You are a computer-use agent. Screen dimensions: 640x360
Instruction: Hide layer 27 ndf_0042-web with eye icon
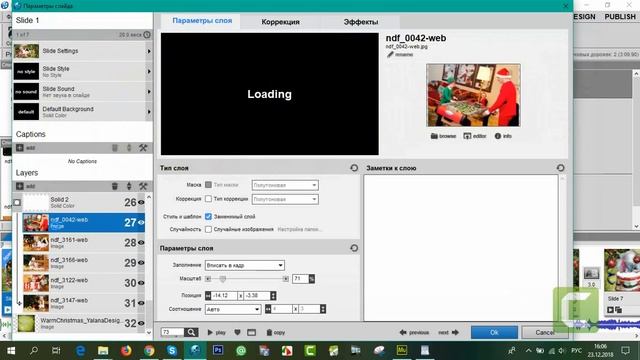(x=141, y=222)
